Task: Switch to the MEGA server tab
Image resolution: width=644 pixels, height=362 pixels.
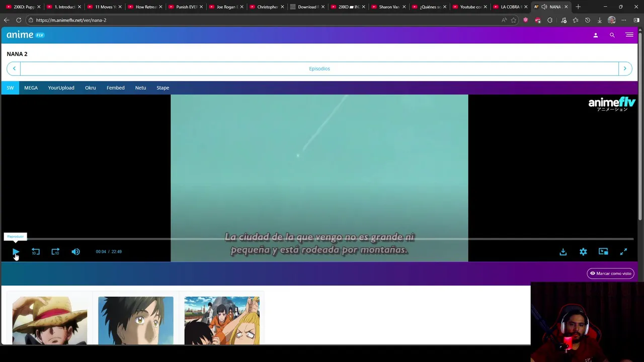Action: pos(31,87)
